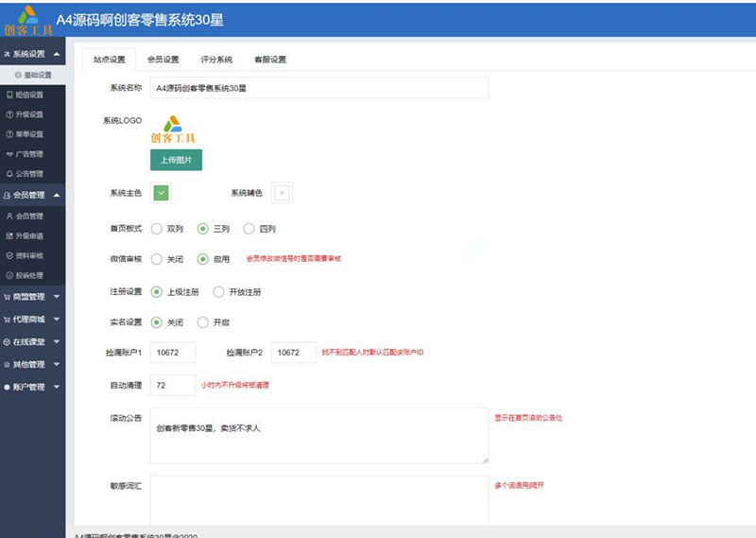Switch to the 客服设置 tab
Image resolution: width=756 pixels, height=538 pixels.
[x=270, y=60]
